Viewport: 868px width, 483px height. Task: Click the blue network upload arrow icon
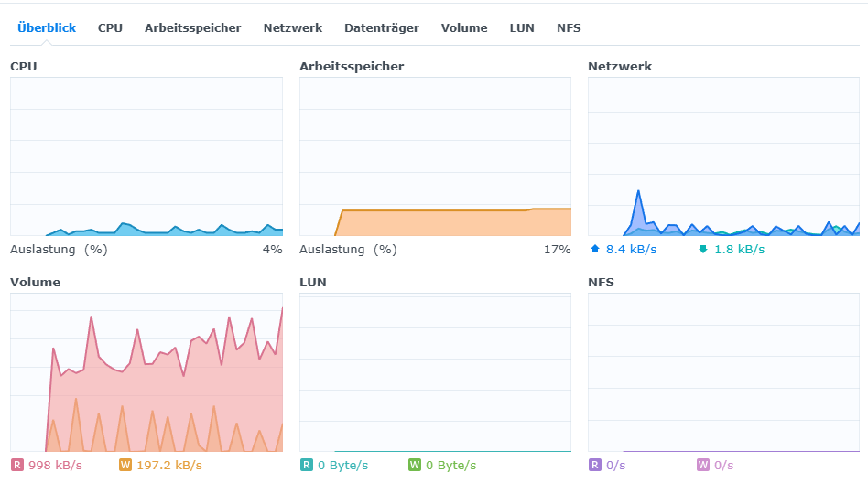pos(595,249)
